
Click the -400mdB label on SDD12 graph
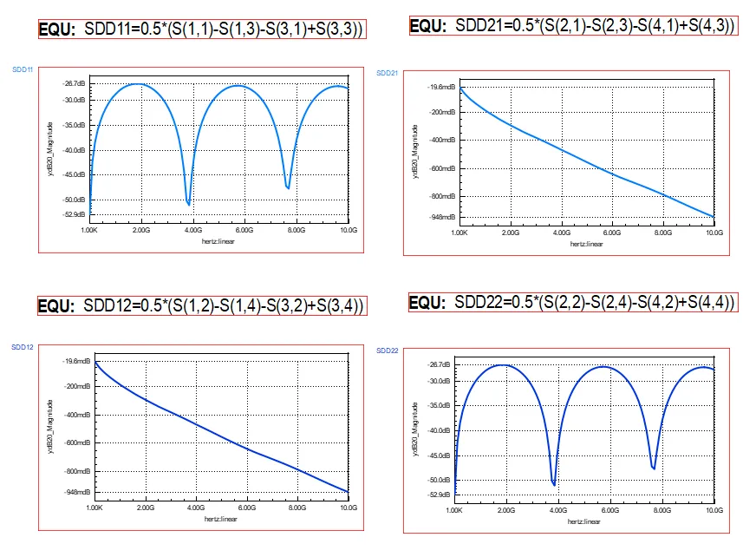click(x=77, y=415)
